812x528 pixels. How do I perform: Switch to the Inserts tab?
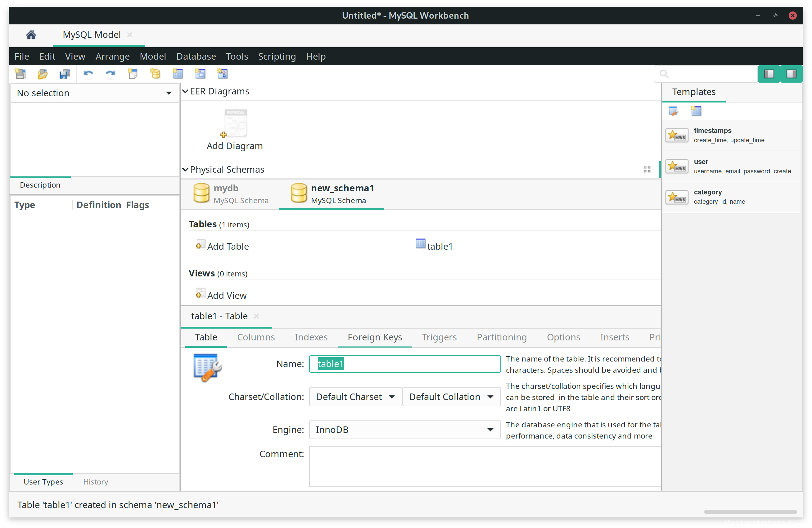(x=615, y=337)
